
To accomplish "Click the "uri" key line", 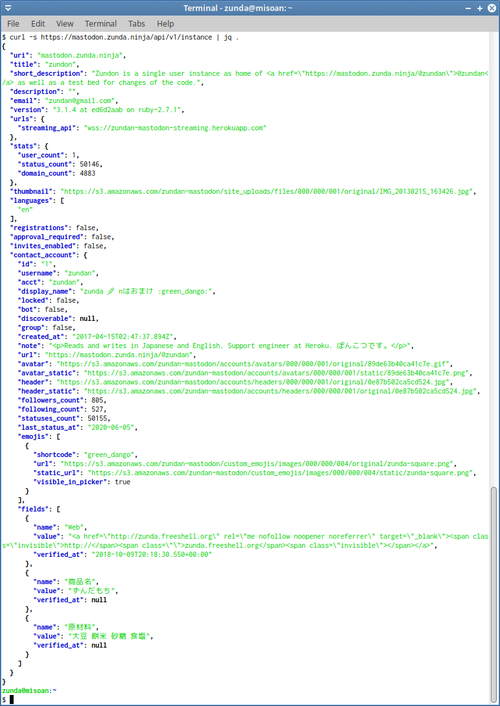I will [x=68, y=55].
